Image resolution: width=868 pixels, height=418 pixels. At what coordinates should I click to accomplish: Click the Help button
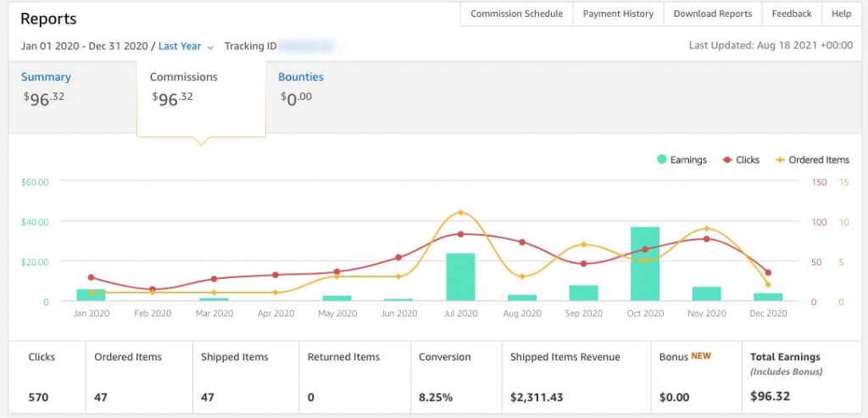click(841, 14)
